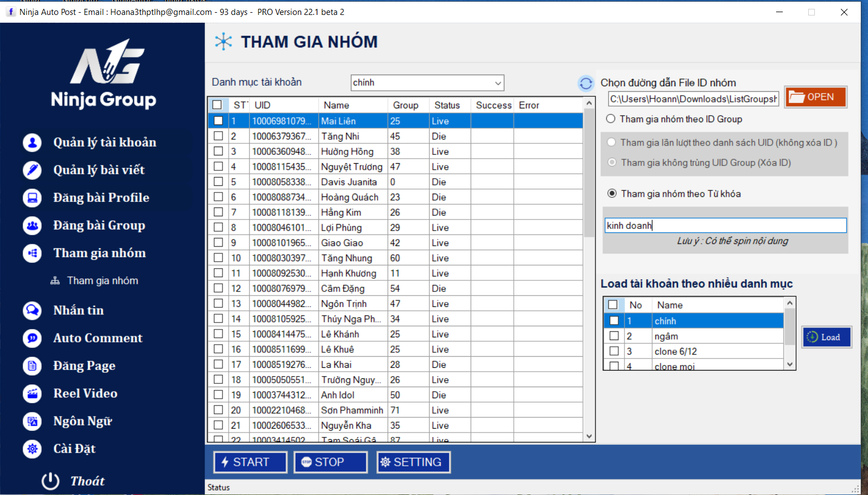This screenshot has width=868, height=495.
Task: Check the ngâm category checkbox
Action: [614, 336]
